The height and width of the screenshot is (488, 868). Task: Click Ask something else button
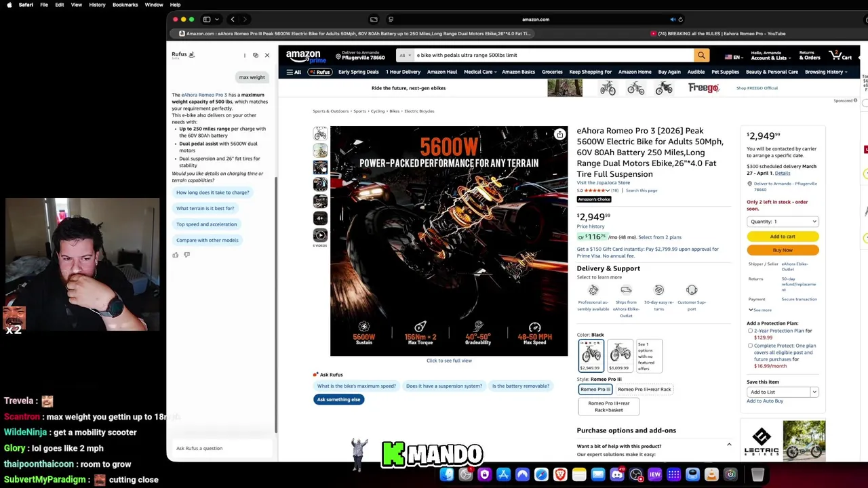338,399
